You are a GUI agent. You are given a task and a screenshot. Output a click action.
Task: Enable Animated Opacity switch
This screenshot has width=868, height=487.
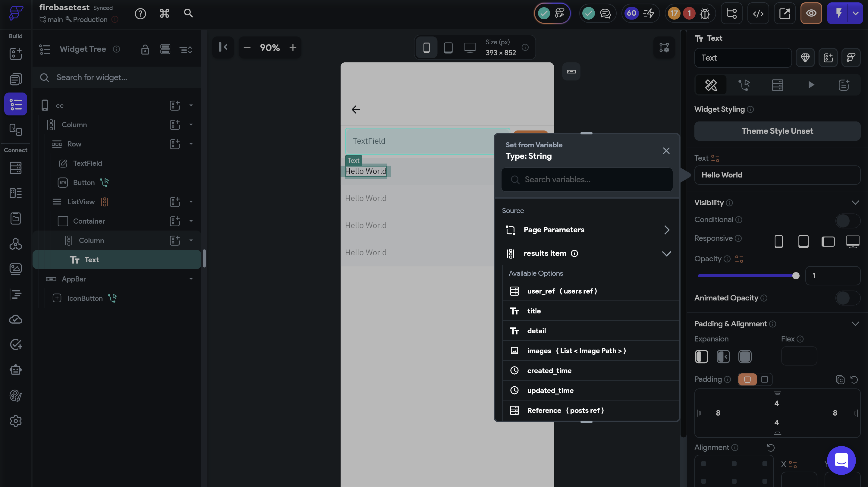[848, 298]
